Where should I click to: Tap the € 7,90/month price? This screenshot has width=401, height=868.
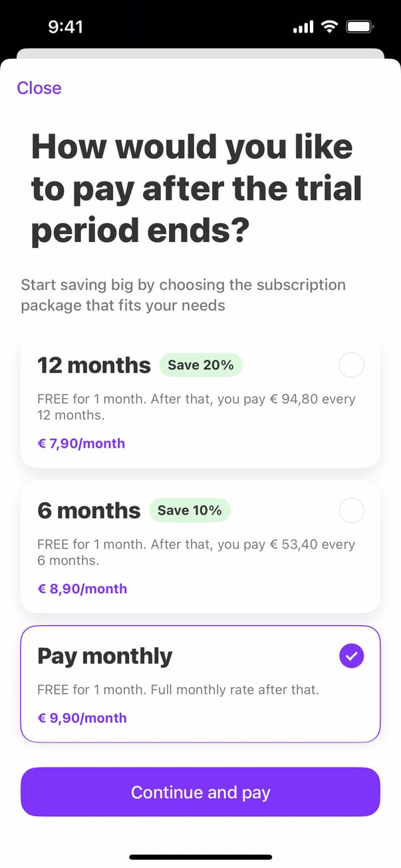pos(81,443)
